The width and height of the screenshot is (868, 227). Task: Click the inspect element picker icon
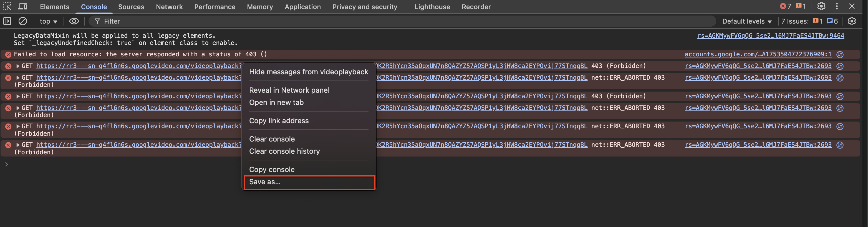click(7, 6)
